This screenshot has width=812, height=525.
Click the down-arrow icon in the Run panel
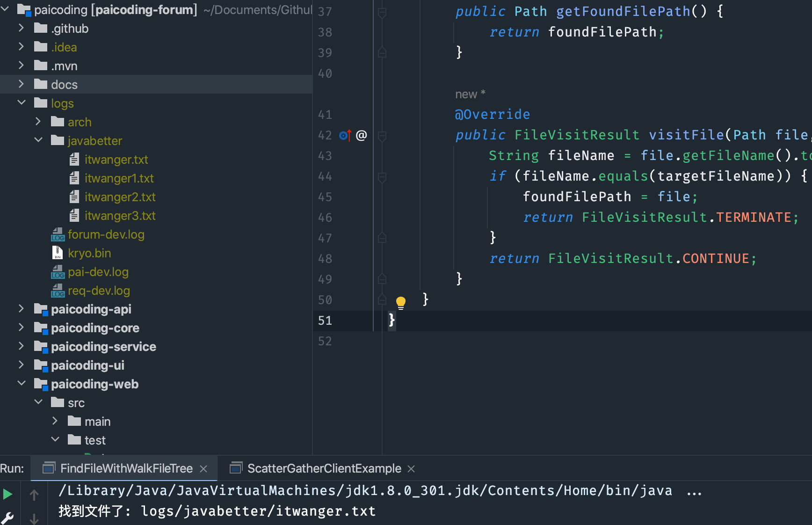click(33, 518)
